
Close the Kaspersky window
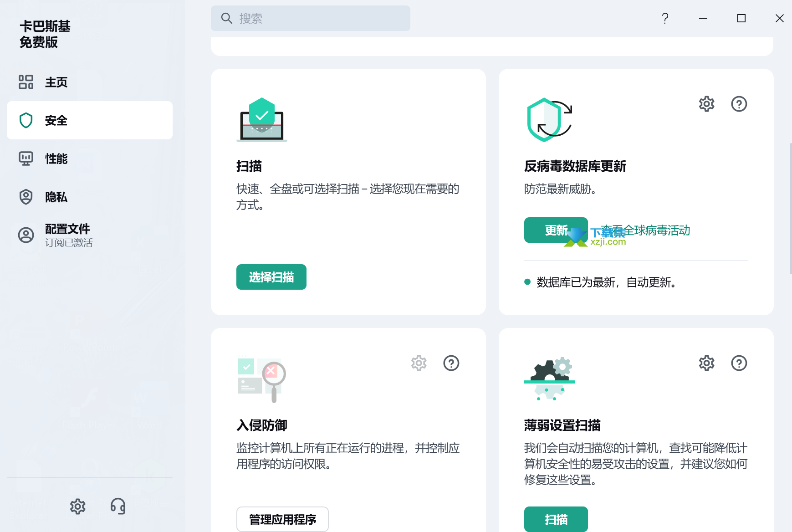[x=780, y=18]
